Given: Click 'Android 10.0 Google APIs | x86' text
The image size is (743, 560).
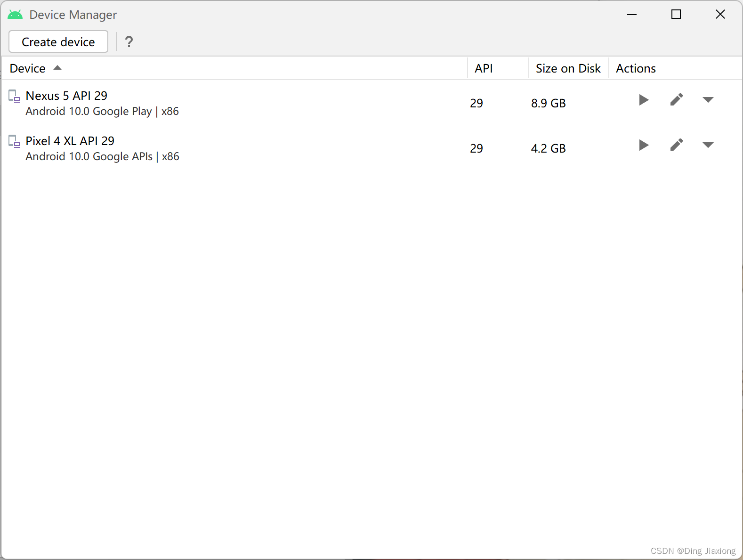Looking at the screenshot, I should [x=103, y=156].
